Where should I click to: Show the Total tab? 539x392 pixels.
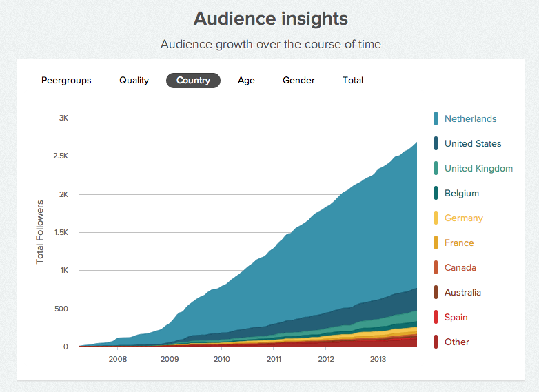click(353, 81)
